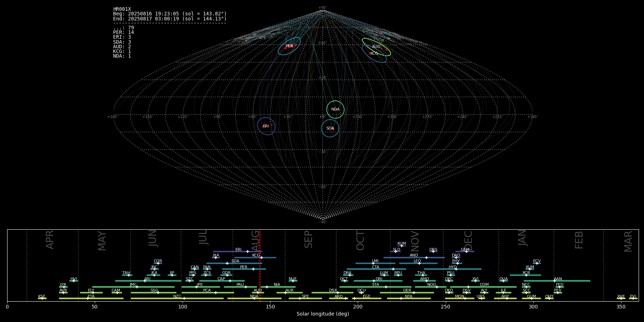Click the URS shower label in timeline
The image size is (644, 322).
pyautogui.click(x=480, y=297)
